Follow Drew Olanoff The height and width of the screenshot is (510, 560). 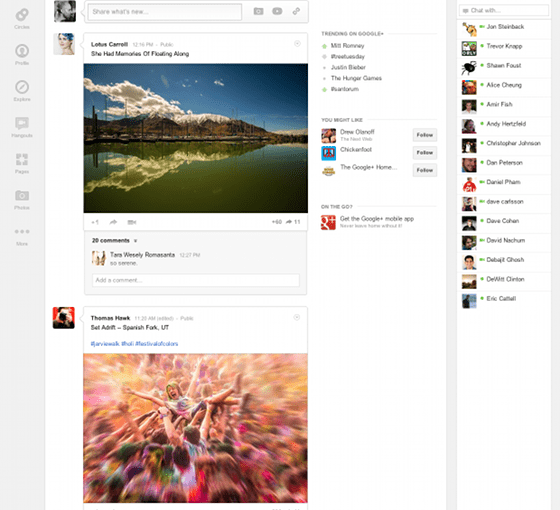point(425,135)
